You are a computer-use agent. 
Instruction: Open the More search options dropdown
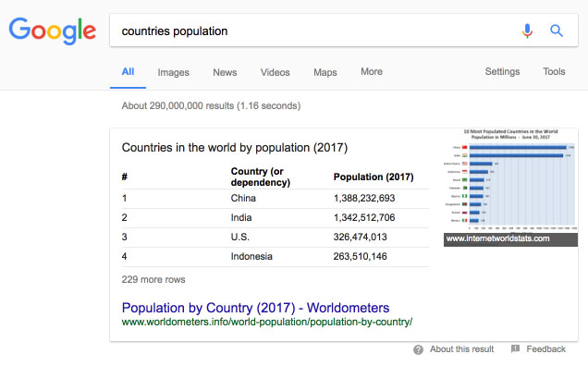[x=372, y=71]
